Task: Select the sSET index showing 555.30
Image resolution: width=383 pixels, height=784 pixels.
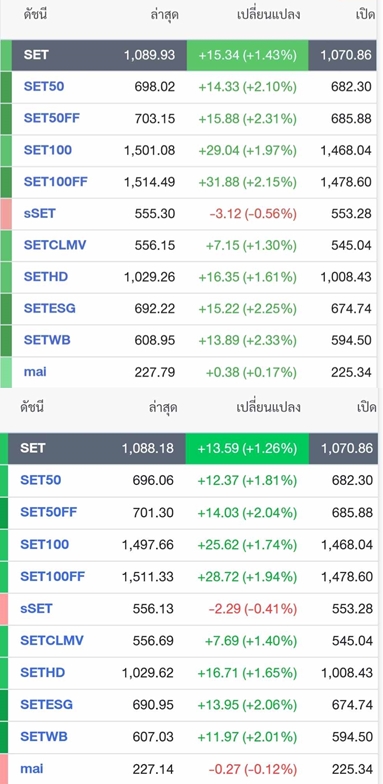Action: [x=40, y=214]
